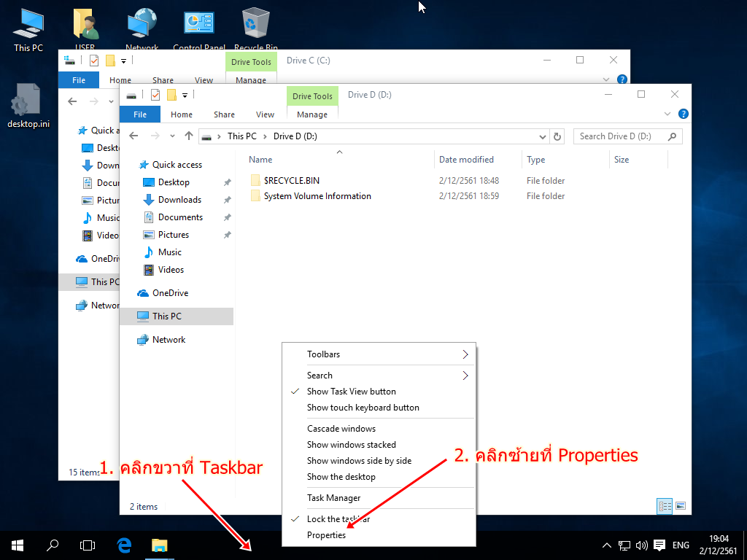Open the $RECYCLE.BIN folder
The image size is (747, 560).
coord(291,180)
